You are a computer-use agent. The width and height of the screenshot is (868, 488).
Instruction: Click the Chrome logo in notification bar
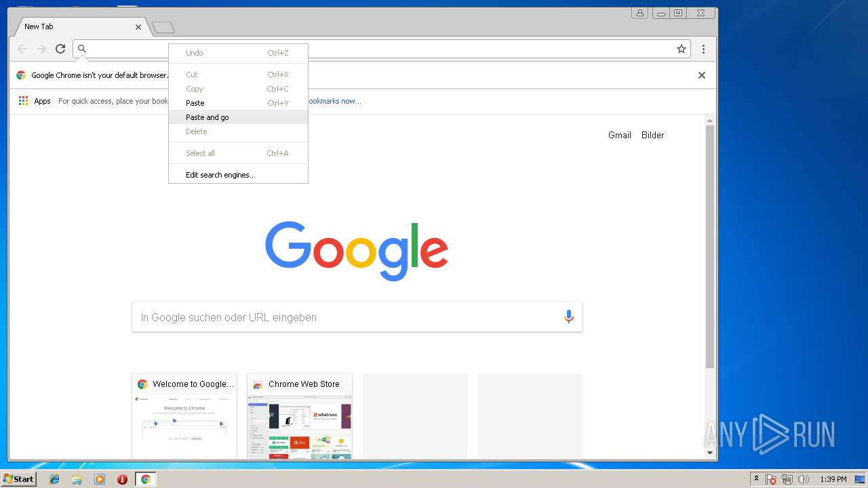[21, 75]
